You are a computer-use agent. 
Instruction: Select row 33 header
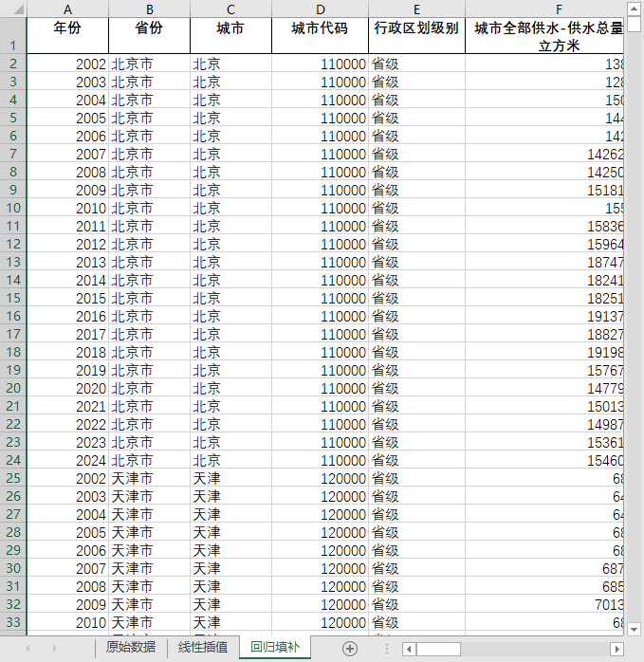point(13,622)
